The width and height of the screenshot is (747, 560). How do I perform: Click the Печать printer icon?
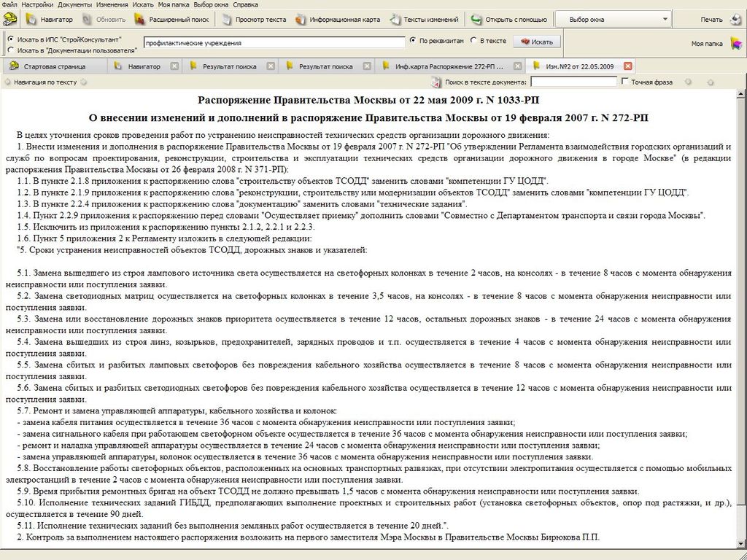737,20
